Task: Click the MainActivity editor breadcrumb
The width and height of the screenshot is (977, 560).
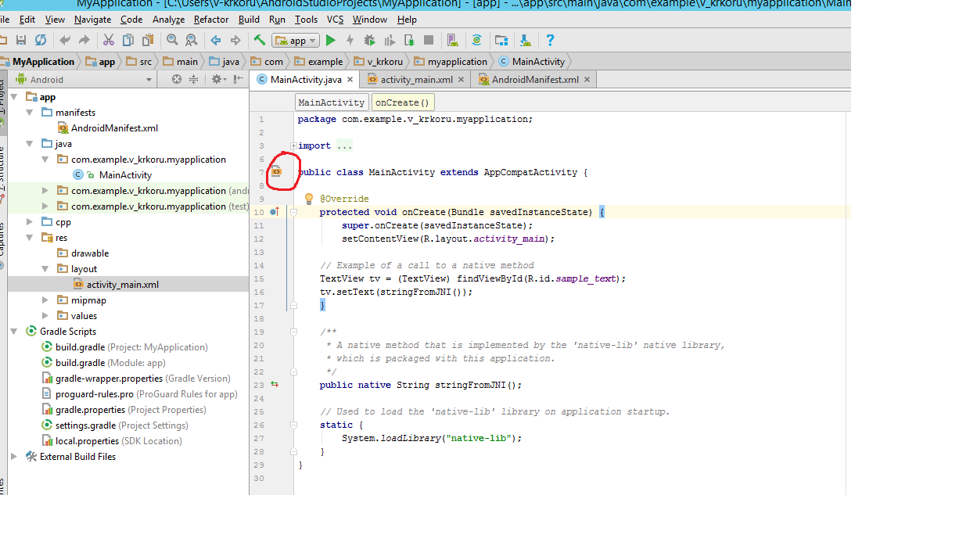Action: pyautogui.click(x=332, y=102)
